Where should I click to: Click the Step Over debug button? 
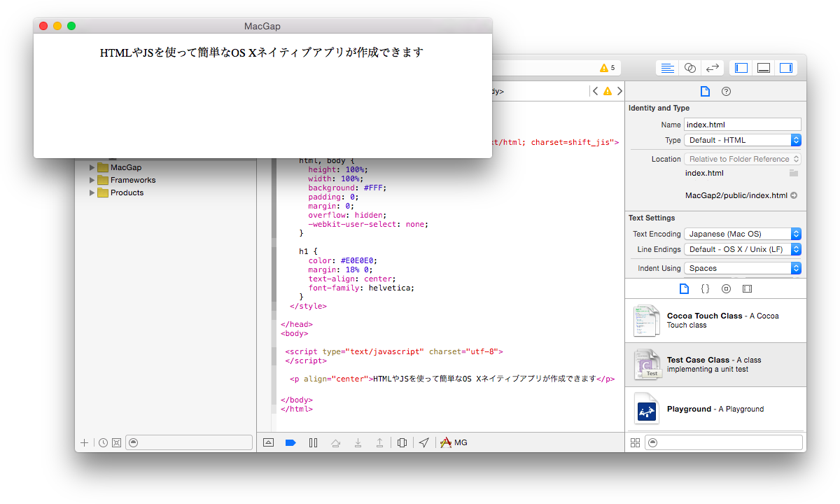[x=335, y=442]
